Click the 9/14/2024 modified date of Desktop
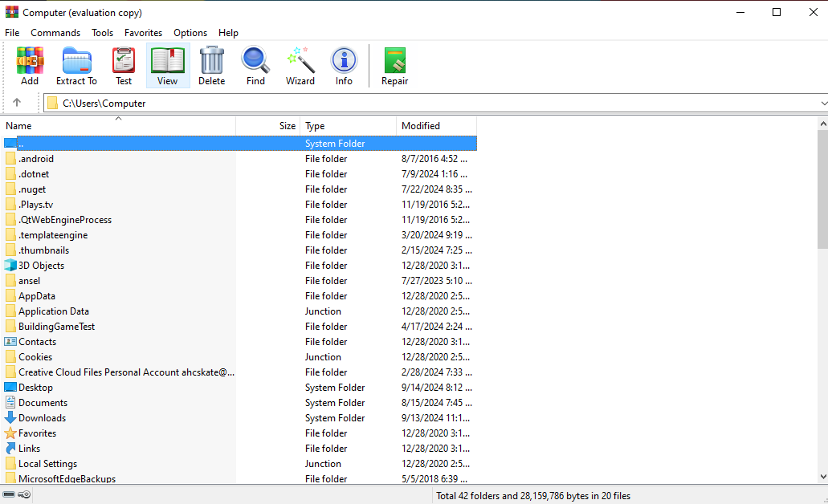This screenshot has height=504, width=828. pos(437,388)
